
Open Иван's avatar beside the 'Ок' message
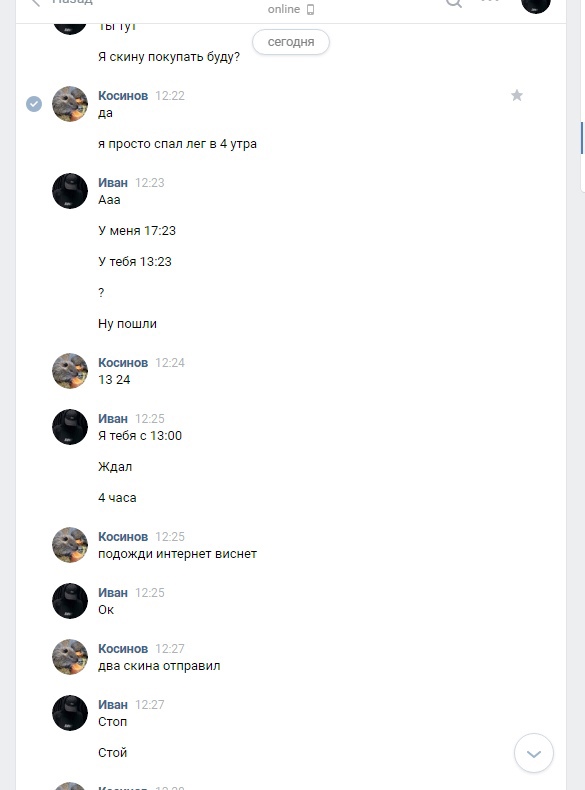(70, 601)
